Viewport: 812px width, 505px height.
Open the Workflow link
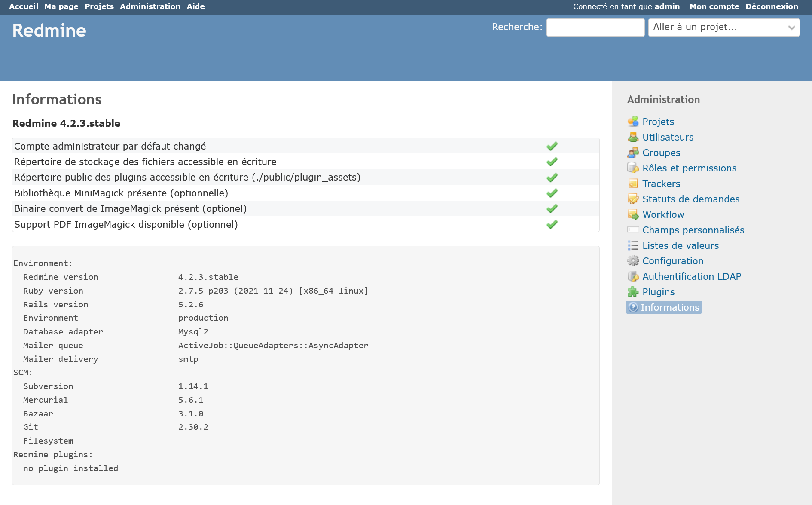pos(663,214)
